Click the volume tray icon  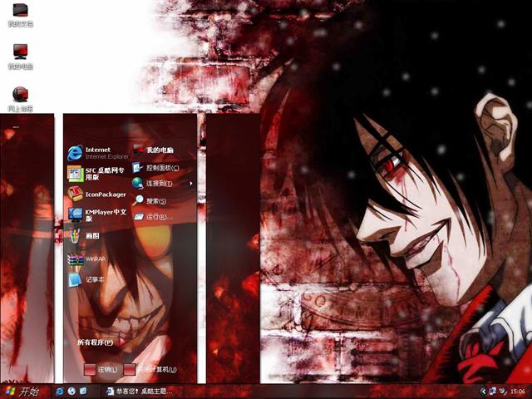tap(502, 392)
